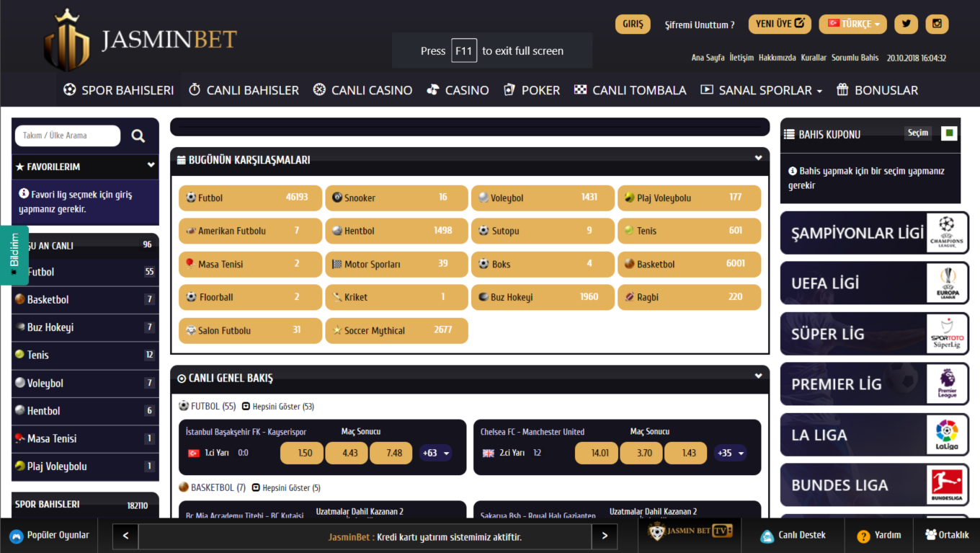Viewport: 980px width, 553px height.
Task: Toggle Hepsini Göster for Basketbol
Action: [287, 488]
